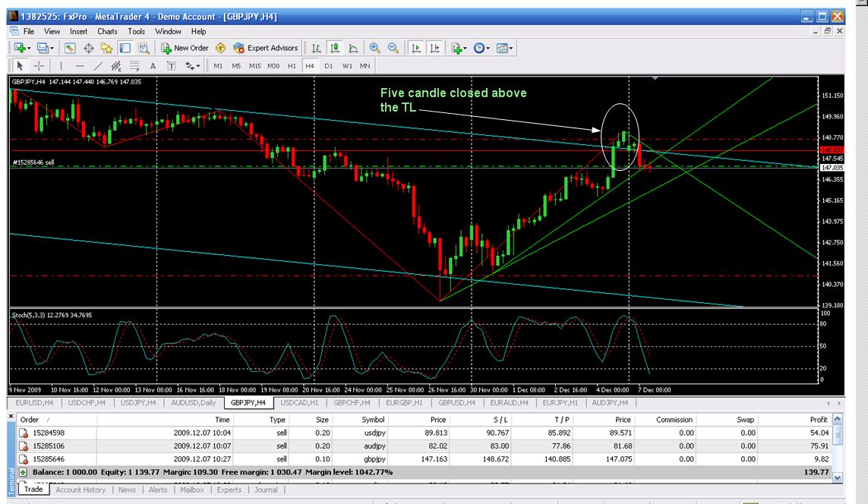Switch chart to candlestick mode
The image size is (868, 504).
pyautogui.click(x=334, y=48)
